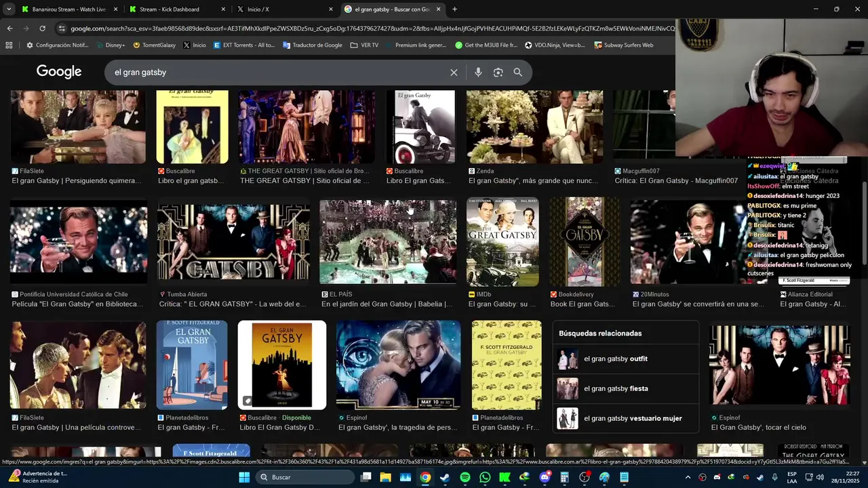Image resolution: width=868 pixels, height=488 pixels.
Task: Open the VDO.Ninja bookmark
Action: pos(555,45)
